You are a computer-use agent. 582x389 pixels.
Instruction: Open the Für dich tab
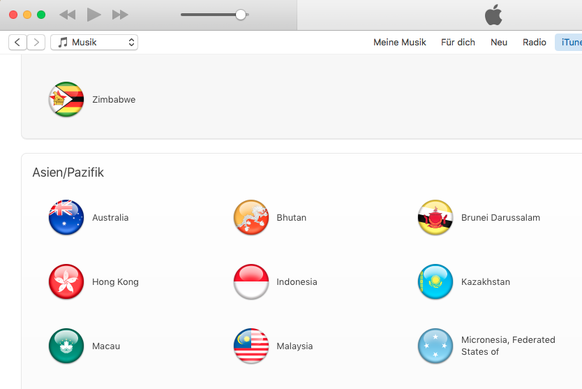point(458,42)
